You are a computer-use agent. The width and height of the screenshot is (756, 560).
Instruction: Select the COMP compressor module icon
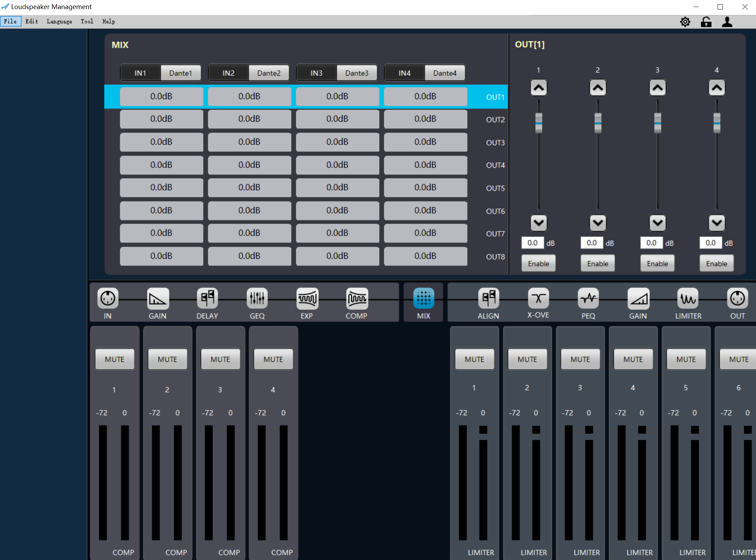point(357,298)
